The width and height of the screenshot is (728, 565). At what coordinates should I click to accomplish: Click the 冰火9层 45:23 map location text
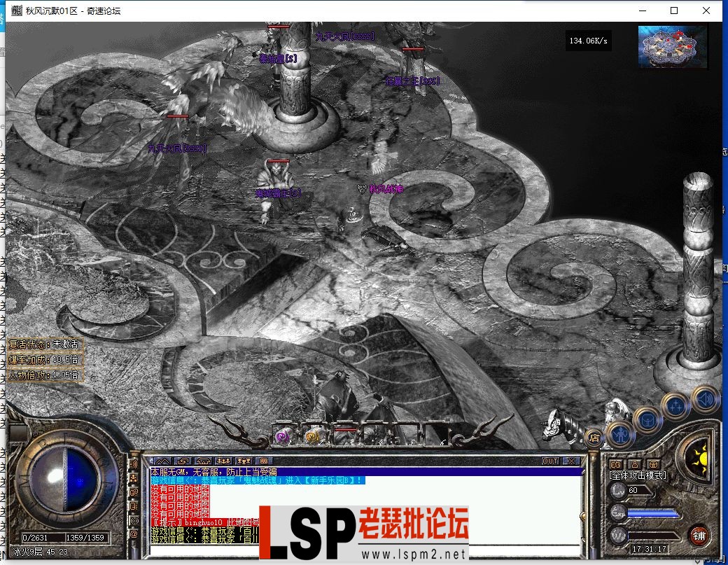[x=41, y=552]
